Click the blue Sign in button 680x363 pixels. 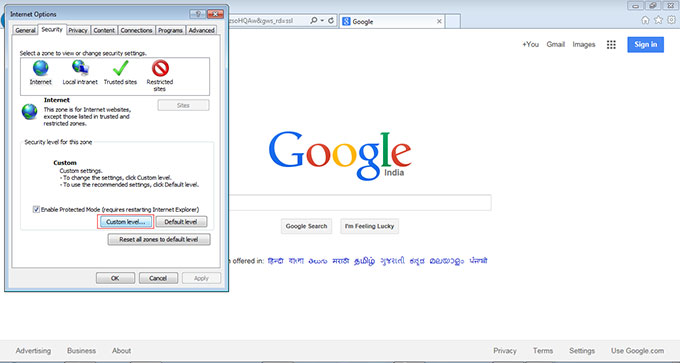(645, 45)
